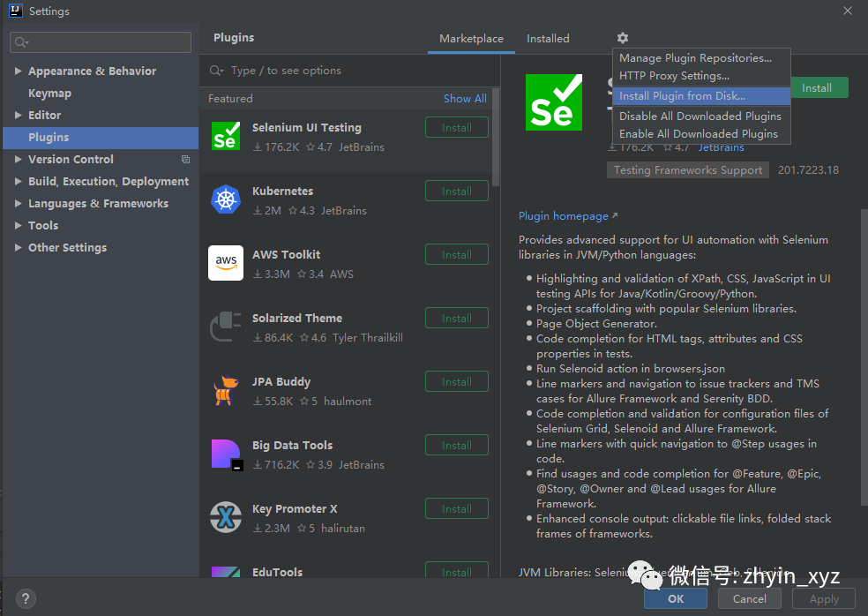Viewport: 868px width, 616px height.
Task: Click the description pane scrollbar
Action: (864, 357)
